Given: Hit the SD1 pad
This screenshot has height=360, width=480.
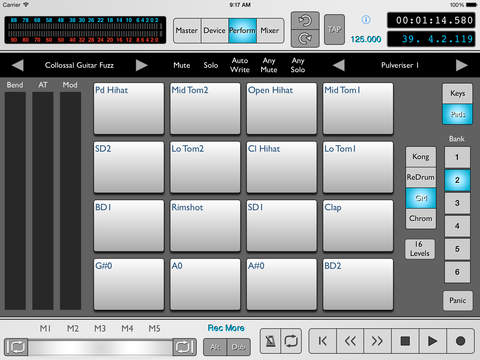Looking at the screenshot, I should click(282, 226).
